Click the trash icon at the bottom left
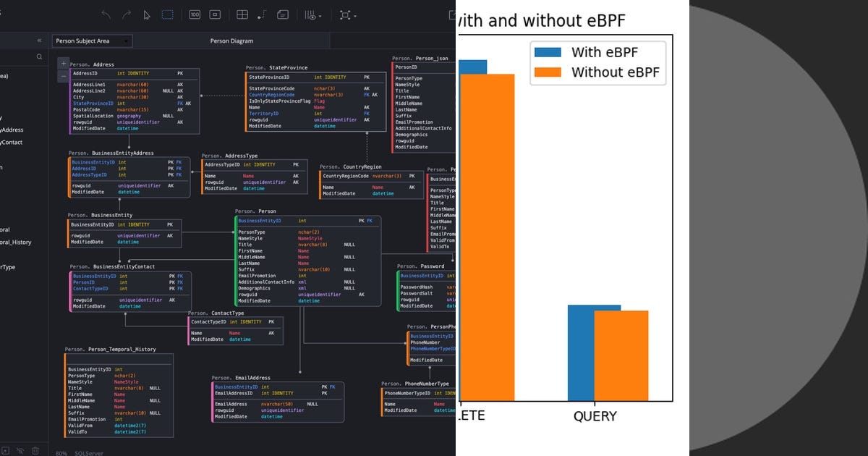 pyautogui.click(x=35, y=449)
